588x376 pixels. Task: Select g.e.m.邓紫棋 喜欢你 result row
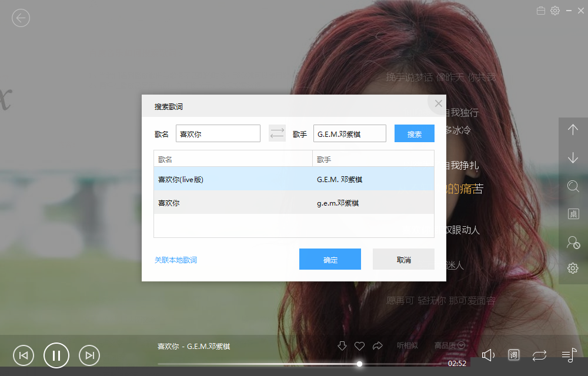[294, 203]
